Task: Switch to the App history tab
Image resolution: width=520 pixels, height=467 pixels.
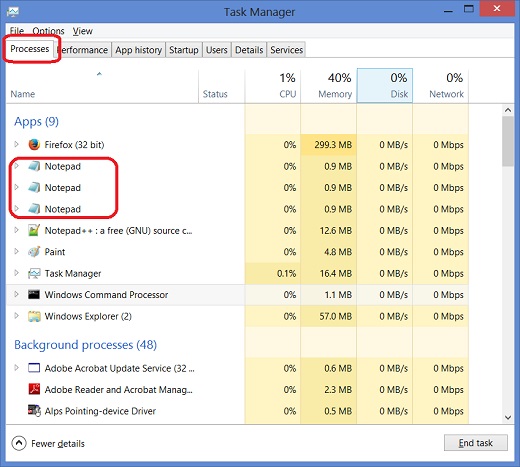Action: (x=138, y=50)
